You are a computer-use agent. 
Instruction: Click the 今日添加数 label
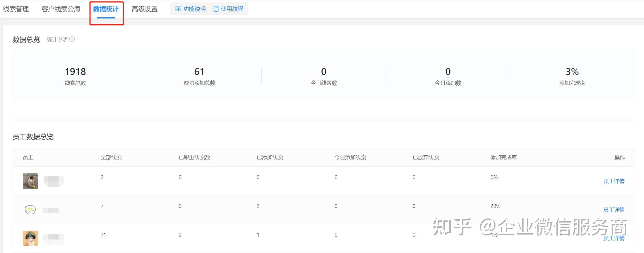448,83
